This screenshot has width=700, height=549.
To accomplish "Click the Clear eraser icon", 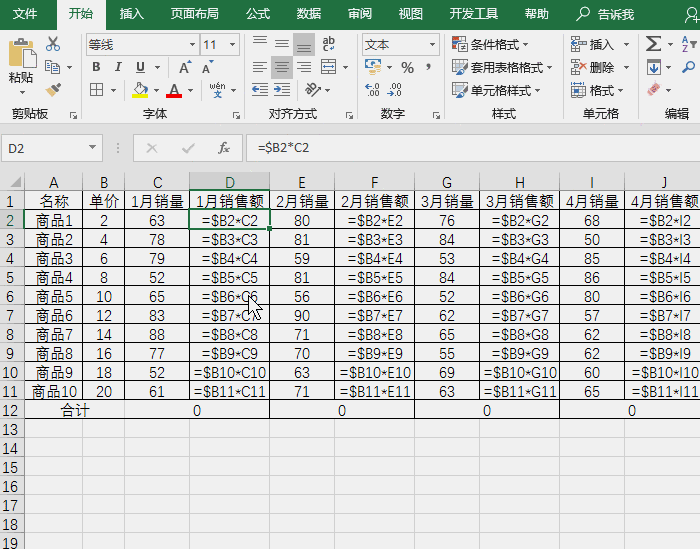I will tap(654, 90).
